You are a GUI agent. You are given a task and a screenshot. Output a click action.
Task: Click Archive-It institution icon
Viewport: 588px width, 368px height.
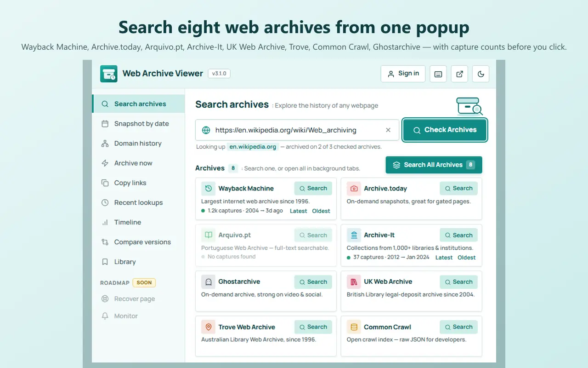tap(354, 235)
